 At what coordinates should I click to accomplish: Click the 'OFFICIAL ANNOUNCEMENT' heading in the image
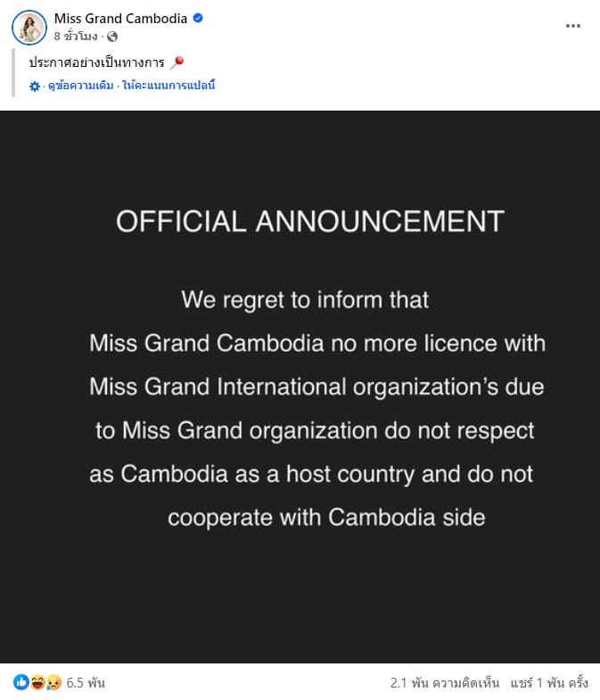pos(309,221)
